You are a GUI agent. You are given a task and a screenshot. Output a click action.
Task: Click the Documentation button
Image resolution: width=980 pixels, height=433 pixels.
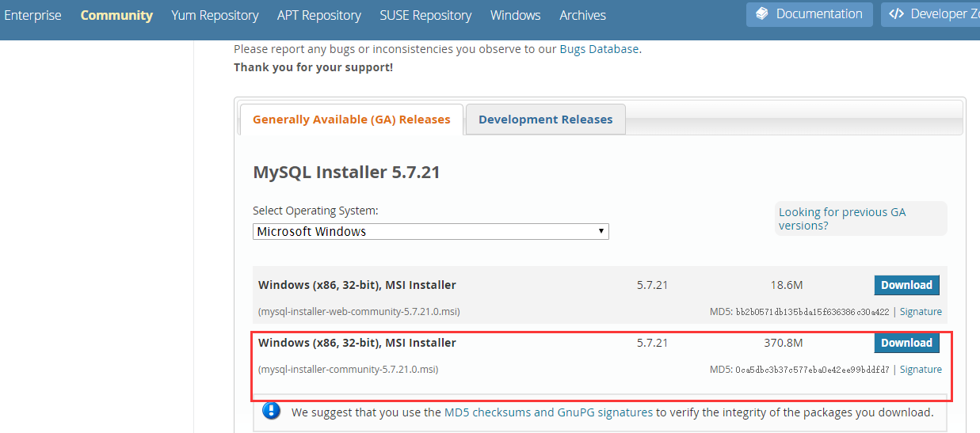click(810, 14)
